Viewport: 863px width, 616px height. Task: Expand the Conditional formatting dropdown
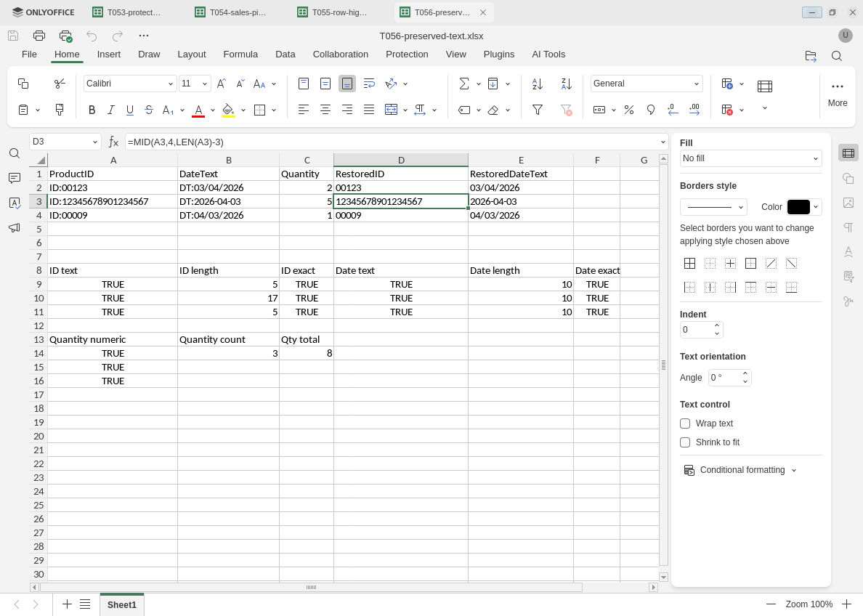pyautogui.click(x=794, y=470)
